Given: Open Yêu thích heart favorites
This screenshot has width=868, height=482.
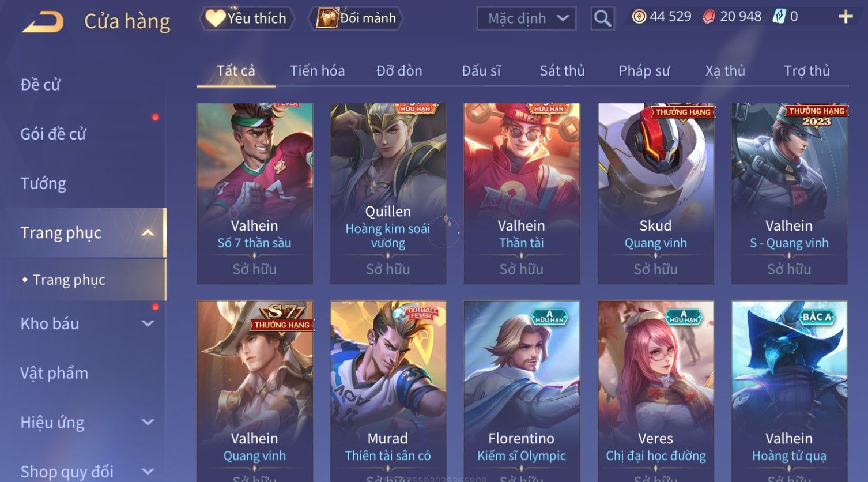Looking at the screenshot, I should pos(247,18).
